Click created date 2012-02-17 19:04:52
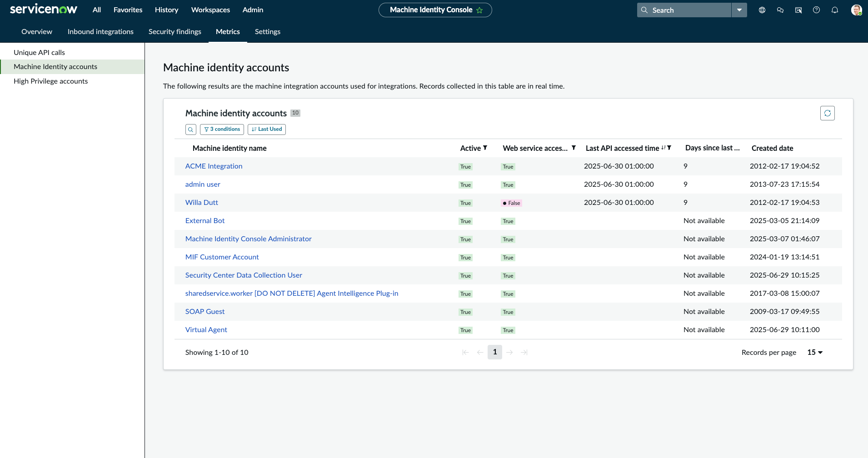The image size is (868, 458). [785, 166]
